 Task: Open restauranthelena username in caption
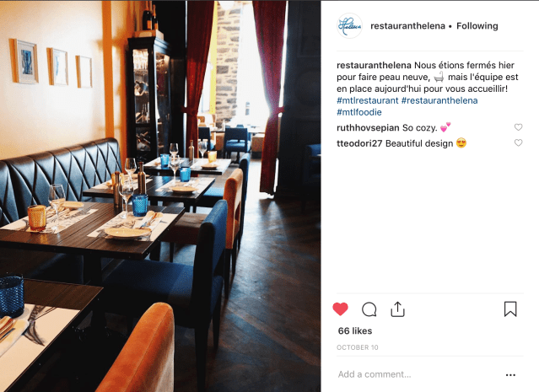pos(374,65)
